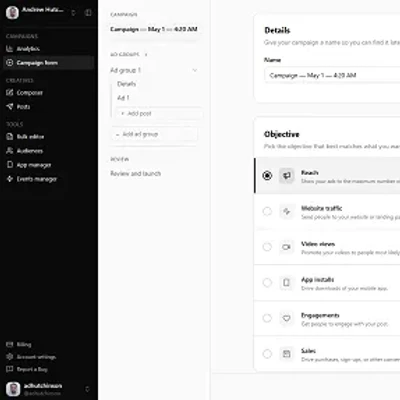Click the Website traffic cursor icon
Screen dimensions: 400x400
point(286,211)
